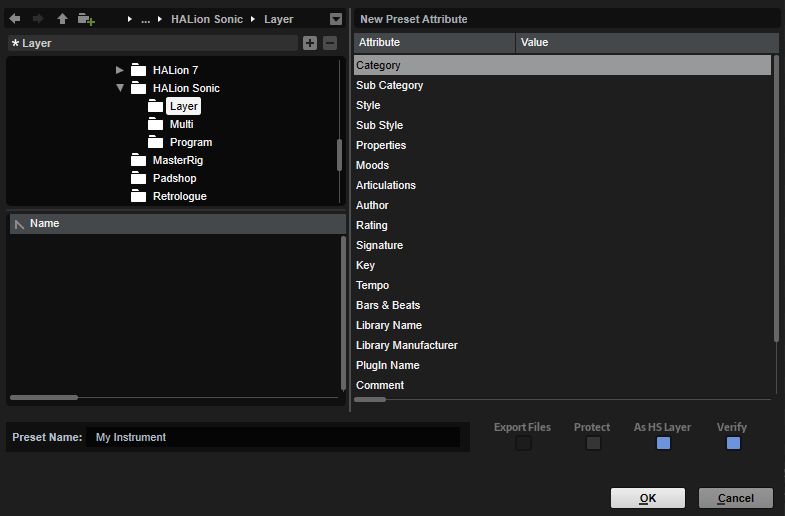Select the Bars & Beats attribute row
Viewport: 785px width, 516px height.
tap(563, 305)
